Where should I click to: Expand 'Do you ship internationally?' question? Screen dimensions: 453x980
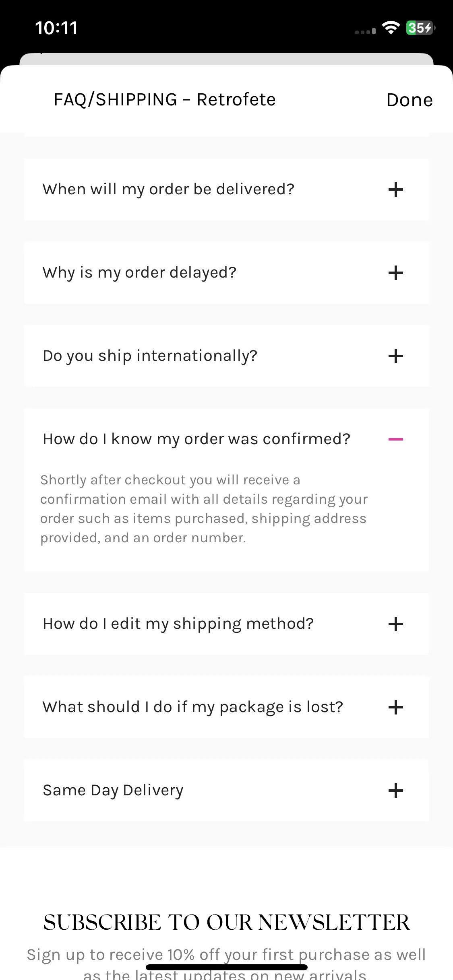pyautogui.click(x=226, y=356)
